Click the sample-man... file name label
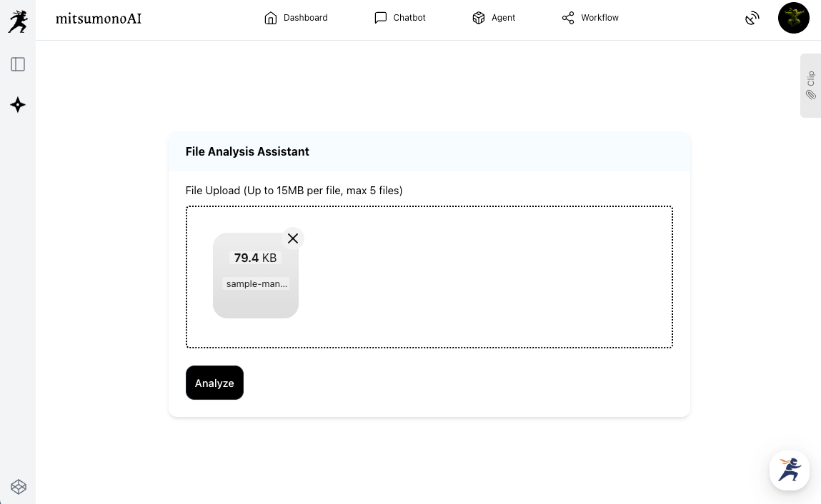 point(256,283)
